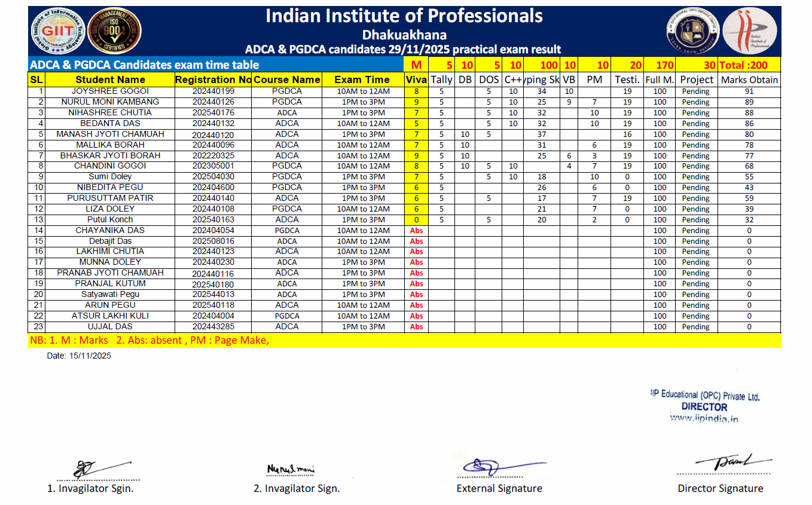Select the Student Name column header
812x505 pixels.
[110, 79]
